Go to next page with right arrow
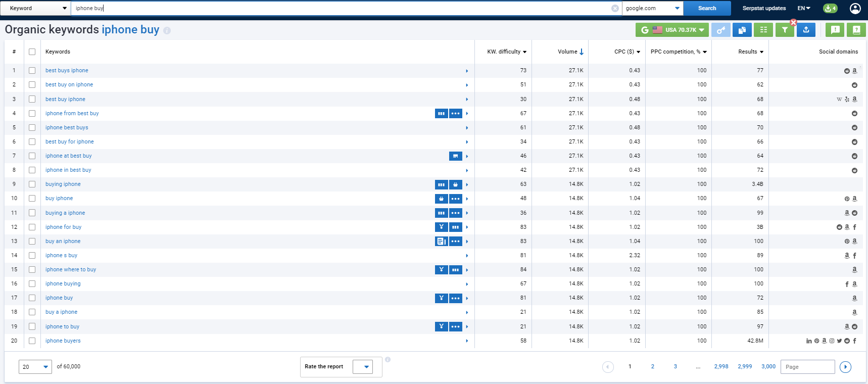The width and height of the screenshot is (868, 384). tap(845, 367)
